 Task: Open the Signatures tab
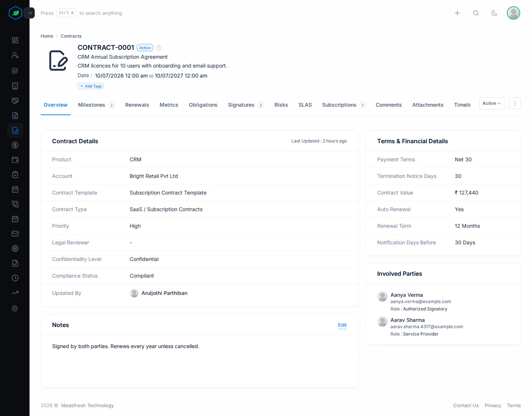click(x=246, y=105)
